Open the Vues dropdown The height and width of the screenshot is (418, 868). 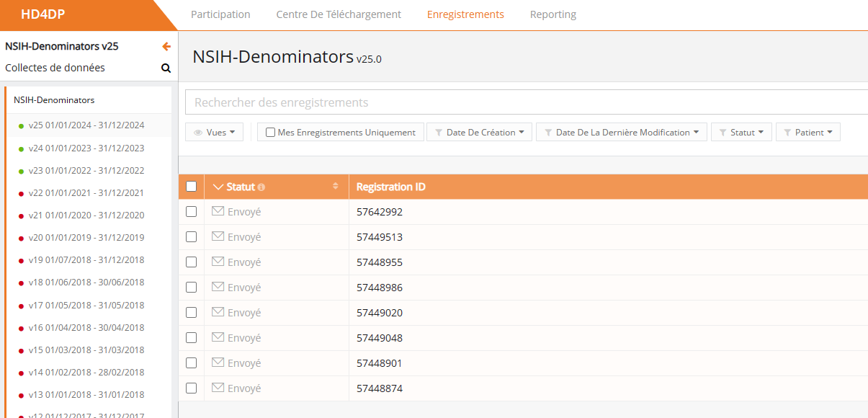[215, 133]
